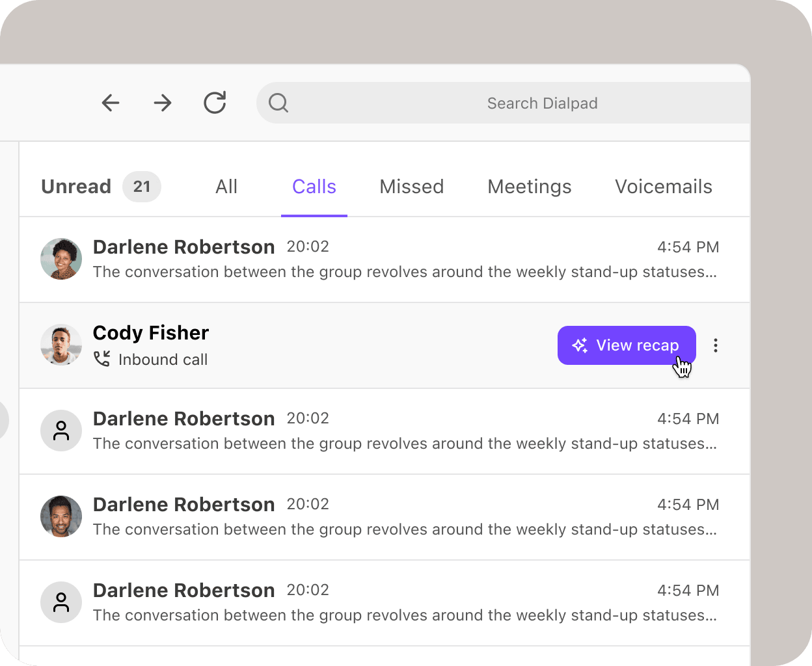Switch to the Missed tab
The height and width of the screenshot is (666, 812).
(411, 187)
